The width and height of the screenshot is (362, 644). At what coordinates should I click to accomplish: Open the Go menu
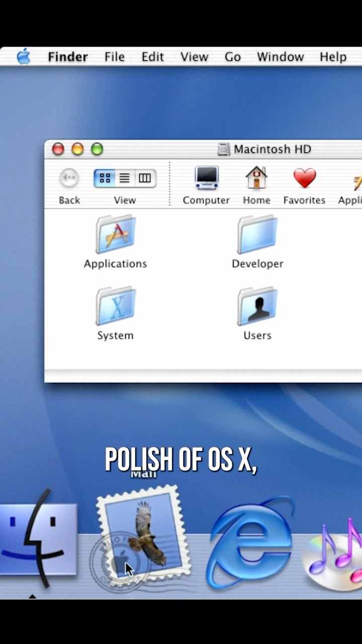coord(232,57)
